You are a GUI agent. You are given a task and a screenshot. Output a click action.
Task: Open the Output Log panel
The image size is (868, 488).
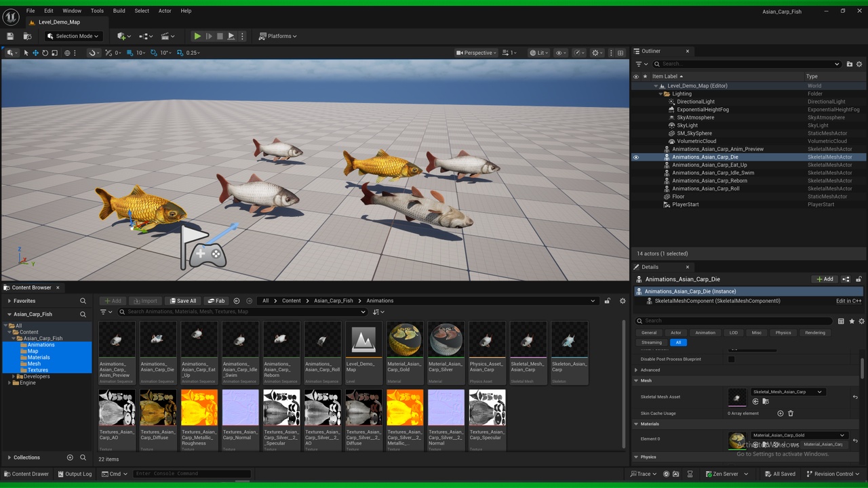pos(75,474)
